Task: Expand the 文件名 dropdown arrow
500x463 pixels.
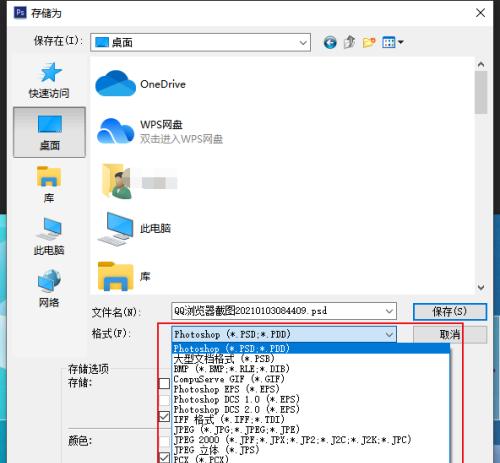Action: pos(389,311)
